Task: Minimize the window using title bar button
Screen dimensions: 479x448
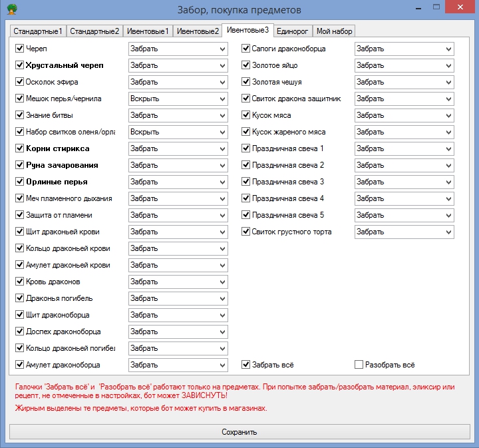Action: pyautogui.click(x=418, y=9)
